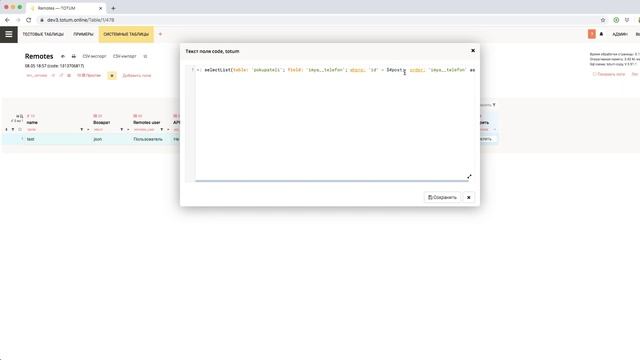Viewport: 640px width, 360px height.
Task: Bookmark the page using the star icon
Action: point(603,20)
